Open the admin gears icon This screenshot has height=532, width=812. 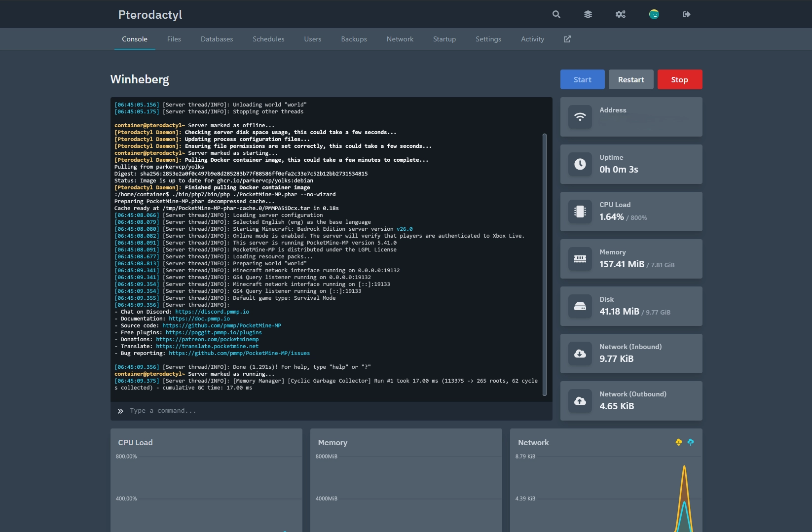[621, 14]
